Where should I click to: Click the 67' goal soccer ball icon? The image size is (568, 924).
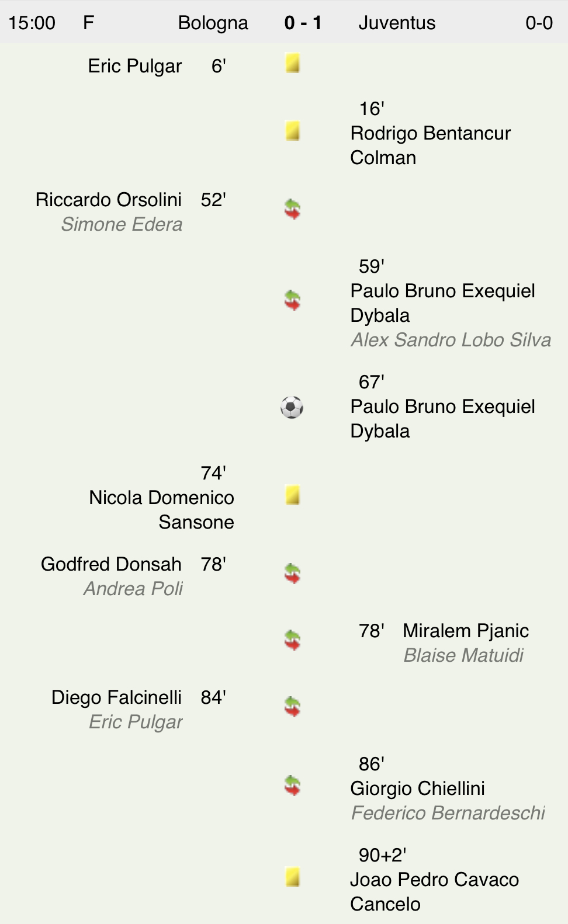[x=292, y=408]
